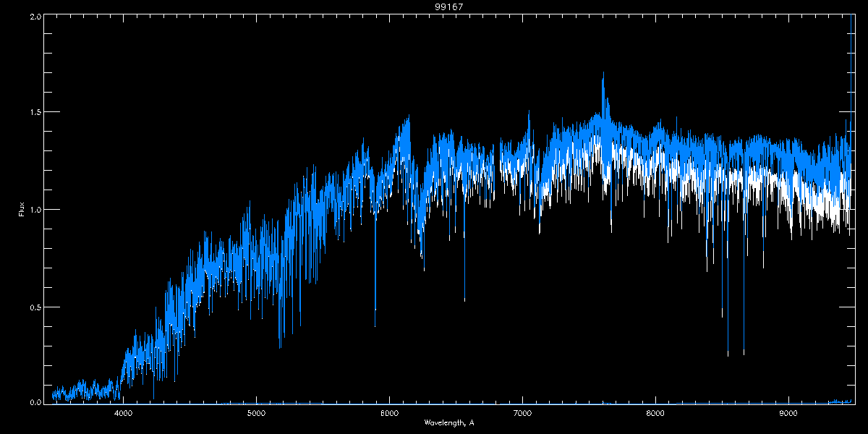Click the 5000 wavelength tick label
The width and height of the screenshot is (868, 434).
[x=256, y=414]
